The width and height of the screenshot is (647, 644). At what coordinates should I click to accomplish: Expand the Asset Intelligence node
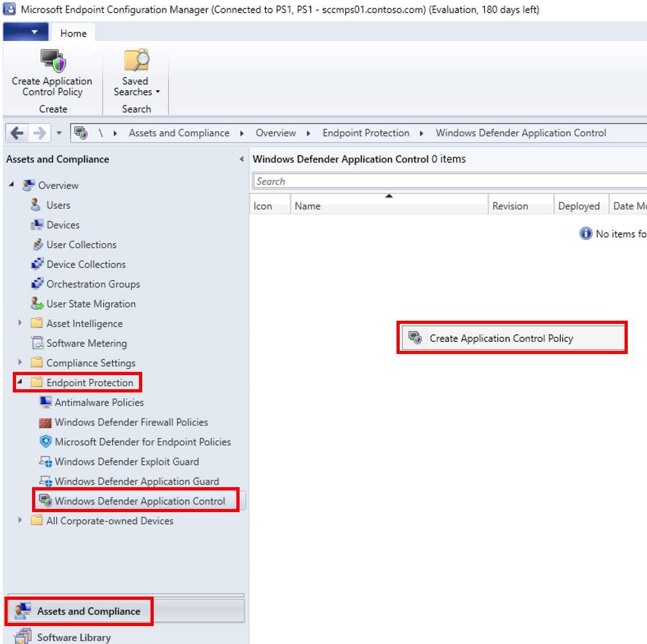point(19,323)
